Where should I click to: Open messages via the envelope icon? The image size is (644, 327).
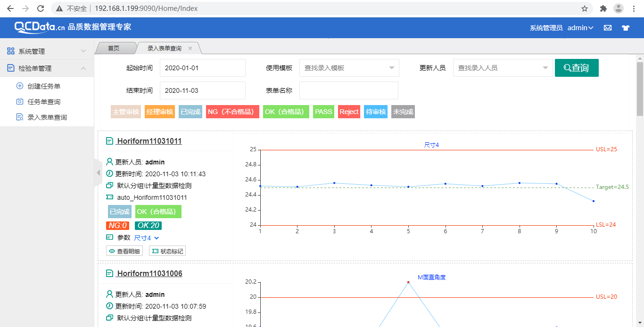pos(607,28)
